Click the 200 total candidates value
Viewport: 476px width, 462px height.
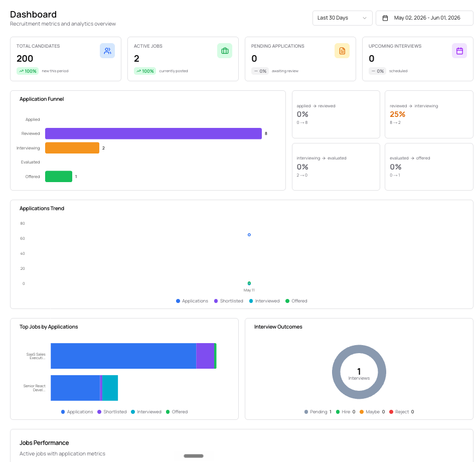coord(25,58)
